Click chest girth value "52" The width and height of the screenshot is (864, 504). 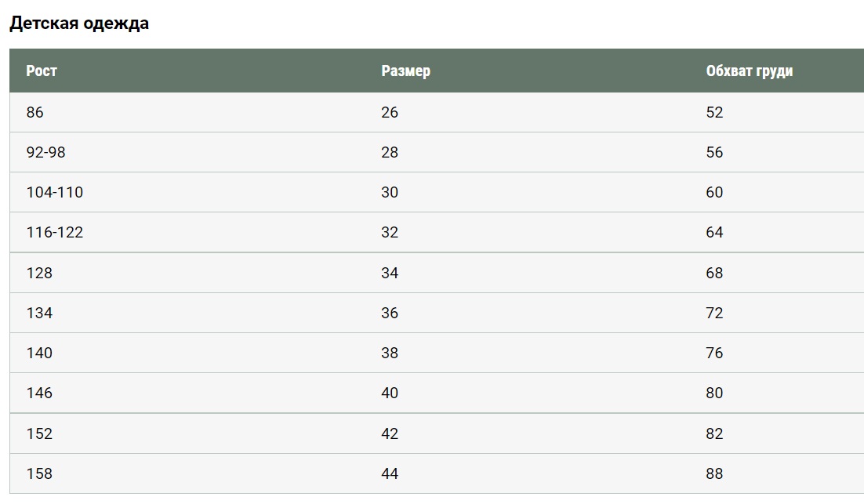(x=714, y=113)
